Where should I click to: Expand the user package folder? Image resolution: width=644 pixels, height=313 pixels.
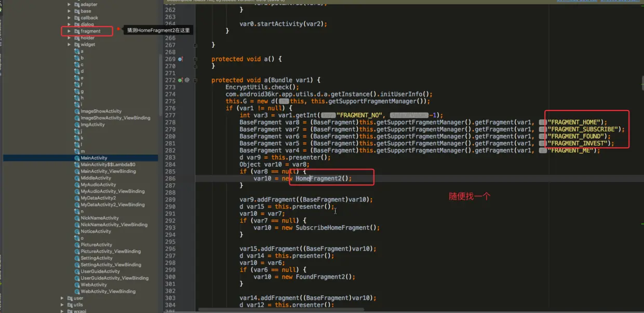point(62,298)
